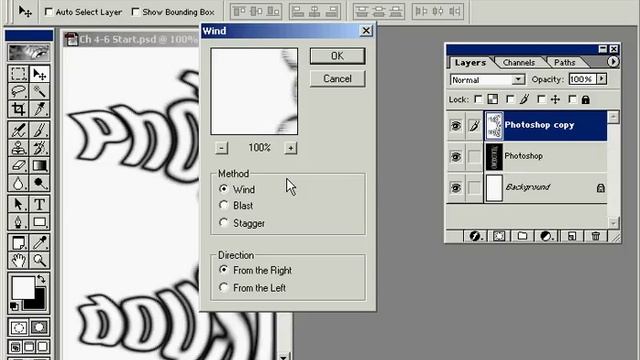
Task: Switch to Standard edit mode
Action: coord(18,327)
